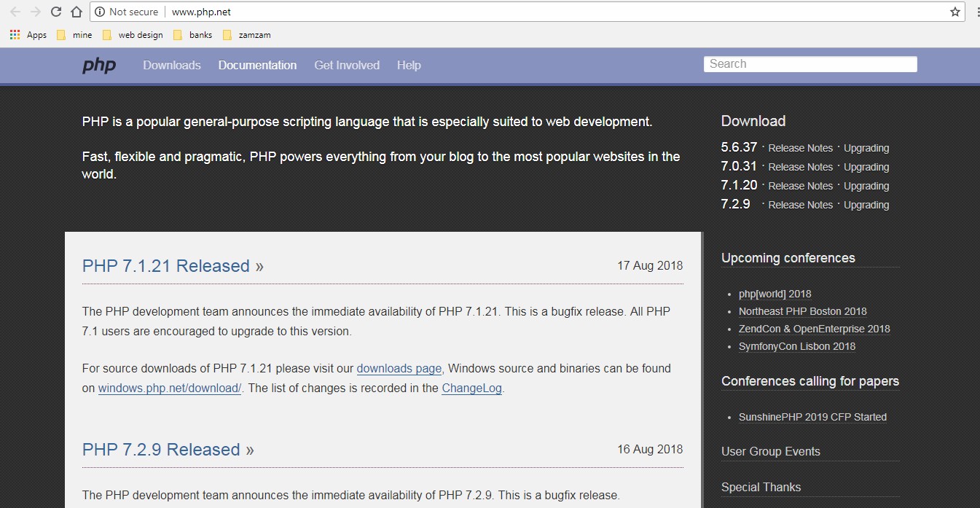
Task: Click the browser back arrow
Action: tap(15, 11)
